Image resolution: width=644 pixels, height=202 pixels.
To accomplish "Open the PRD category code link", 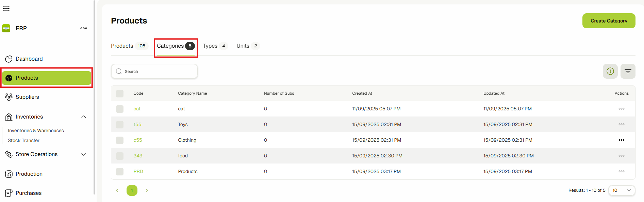I will pyautogui.click(x=138, y=171).
